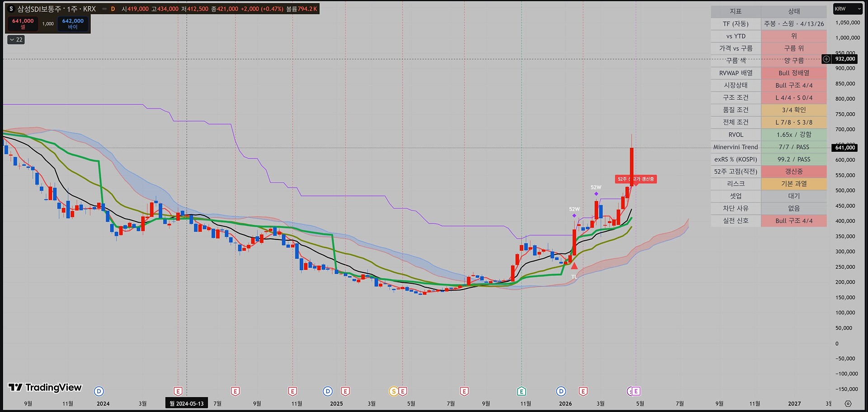This screenshot has width=868, height=412.
Task: Click the red earnings E marker near 2024-05-13
Action: point(178,391)
